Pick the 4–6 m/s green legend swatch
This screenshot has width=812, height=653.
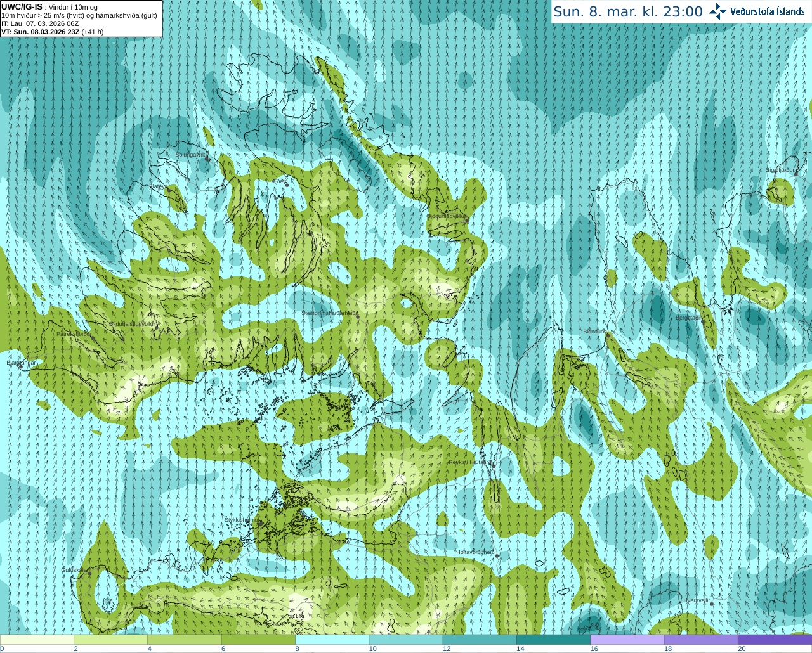tap(185, 640)
